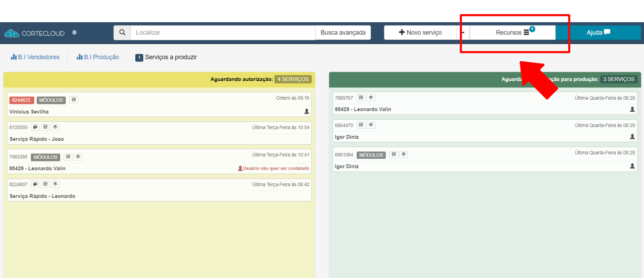Click the copy icon on service 8224807
The height and width of the screenshot is (278, 644).
pos(35,184)
